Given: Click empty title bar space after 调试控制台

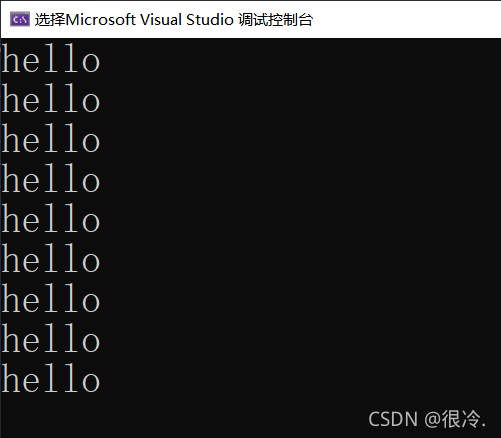Looking at the screenshot, I should pyautogui.click(x=407, y=20).
